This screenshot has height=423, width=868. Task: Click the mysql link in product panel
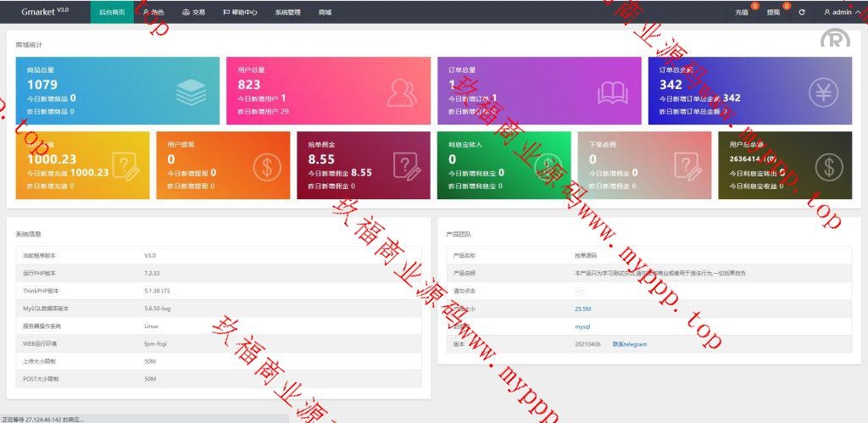[x=581, y=326]
